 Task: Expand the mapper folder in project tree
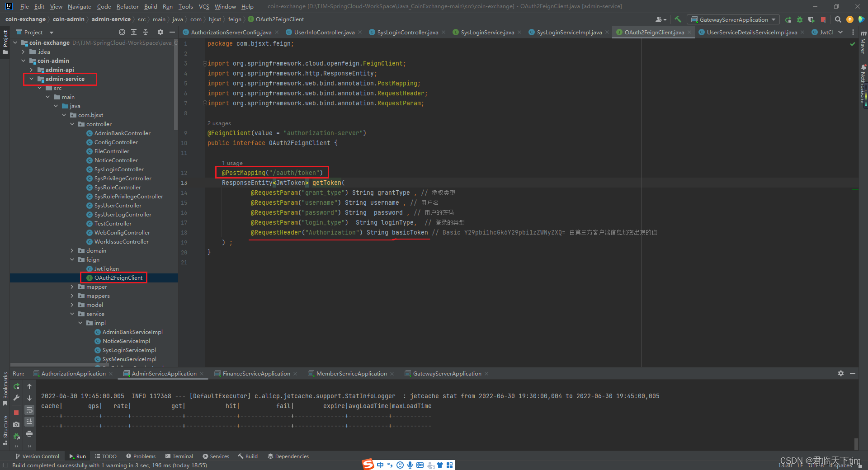[72, 287]
